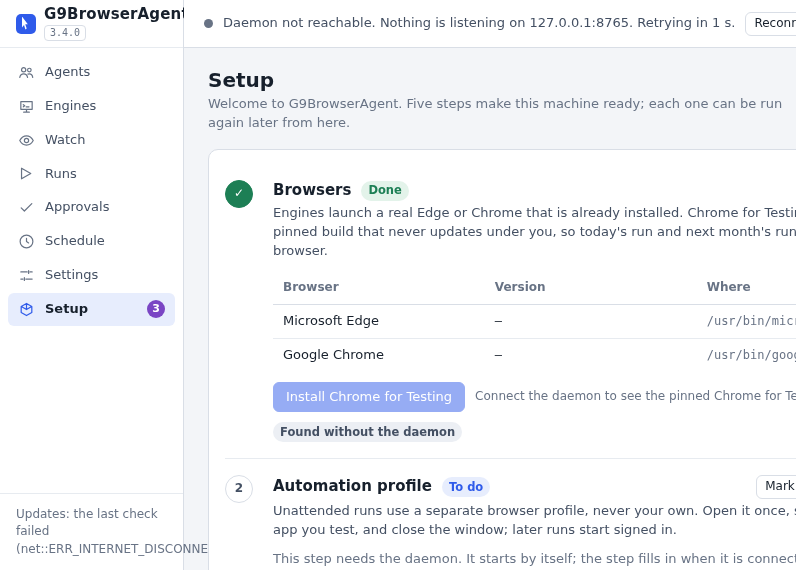Image resolution: width=796 pixels, height=570 pixels.
Task: Click the daemon status dot indicator
Action: pyautogui.click(x=209, y=23)
